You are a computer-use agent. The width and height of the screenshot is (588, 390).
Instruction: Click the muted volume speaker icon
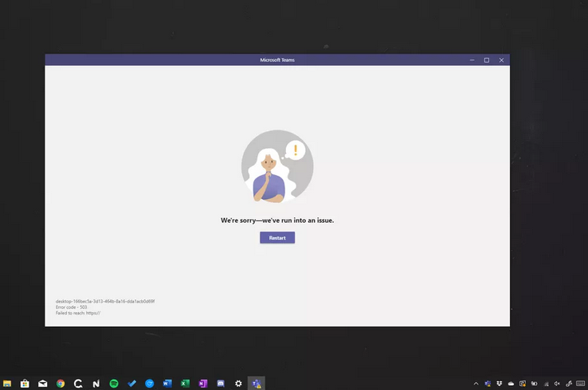[557, 384]
